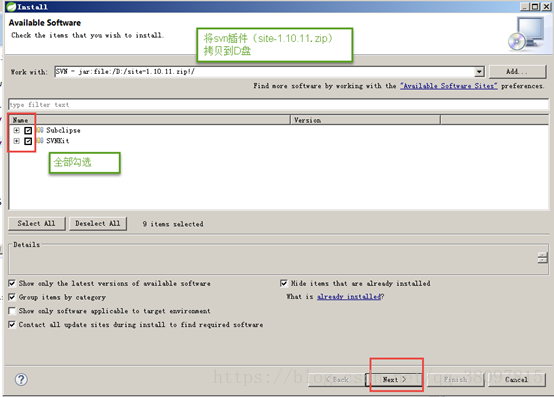Open the already installed link
Screen dimensions: 554x397
click(x=349, y=297)
